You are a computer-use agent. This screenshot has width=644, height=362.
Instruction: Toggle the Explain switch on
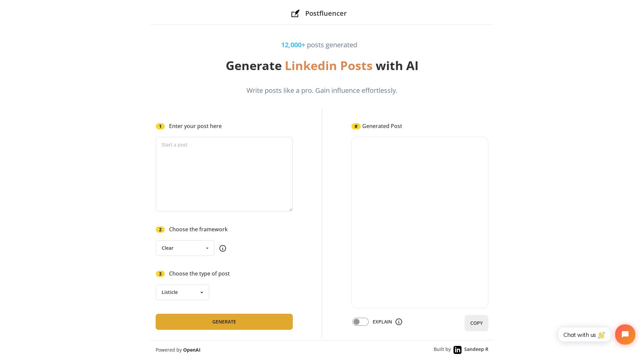(360, 322)
